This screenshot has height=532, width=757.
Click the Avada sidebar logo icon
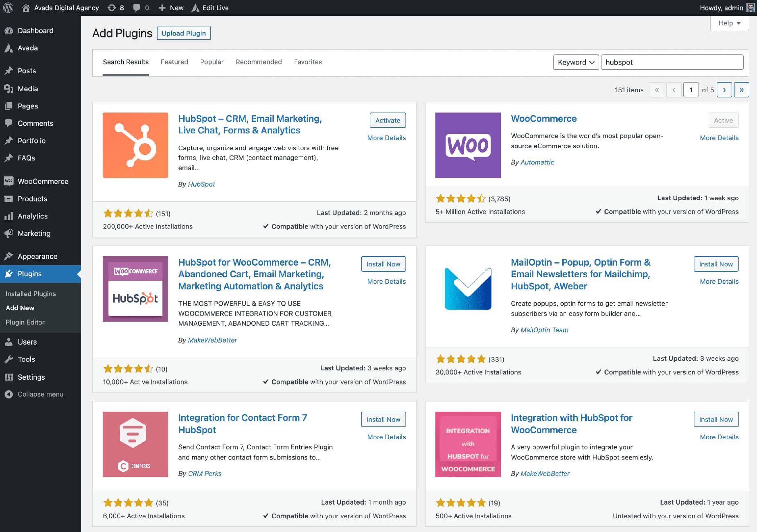tap(9, 48)
